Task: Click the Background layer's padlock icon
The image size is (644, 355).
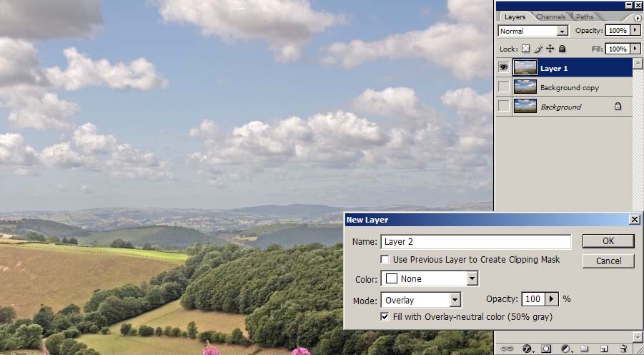Action: tap(618, 106)
